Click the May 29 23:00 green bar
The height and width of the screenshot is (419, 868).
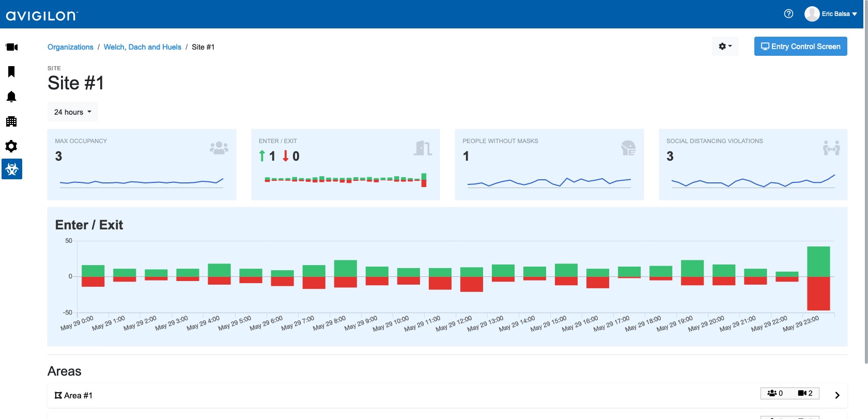pyautogui.click(x=818, y=261)
